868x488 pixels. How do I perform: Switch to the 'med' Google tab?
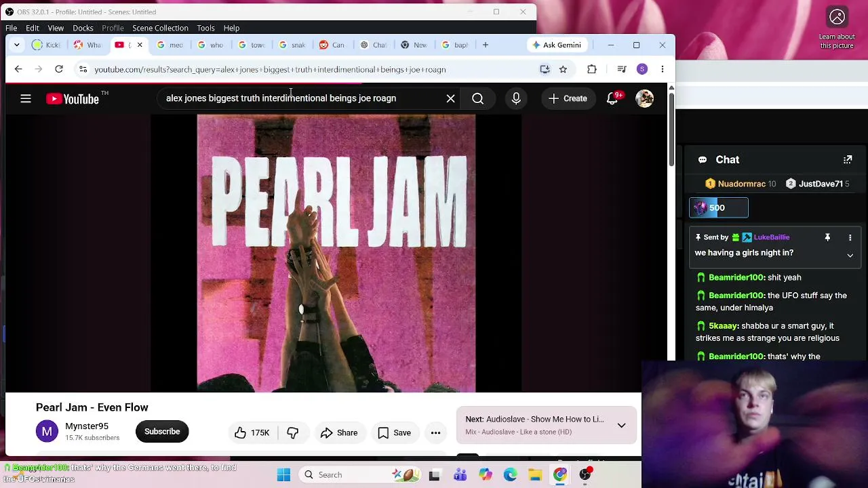pos(170,45)
